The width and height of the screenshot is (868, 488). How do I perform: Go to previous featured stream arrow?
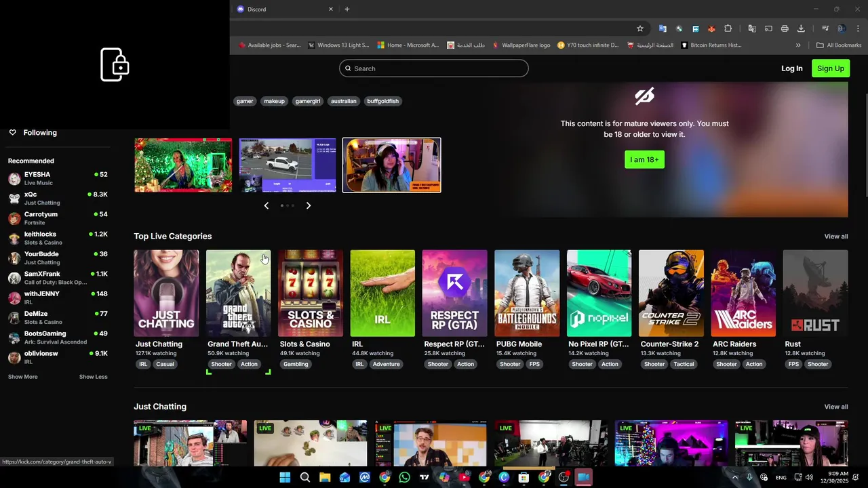[x=266, y=205]
